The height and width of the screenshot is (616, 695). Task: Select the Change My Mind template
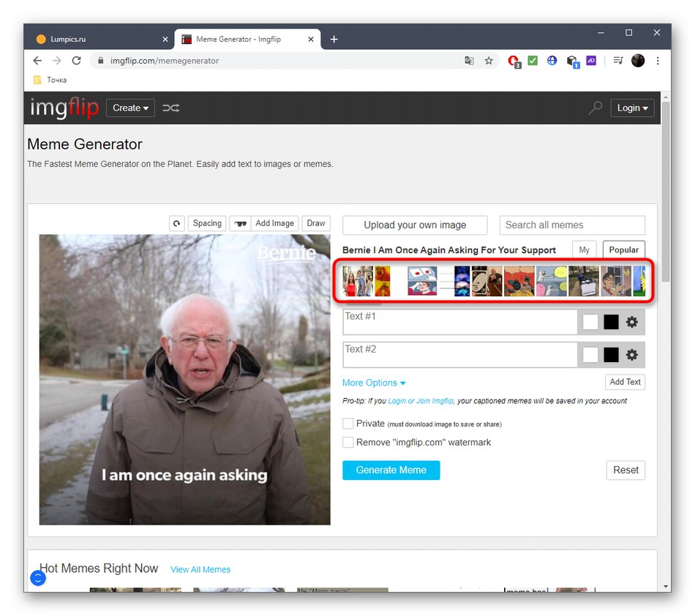pyautogui.click(x=584, y=281)
